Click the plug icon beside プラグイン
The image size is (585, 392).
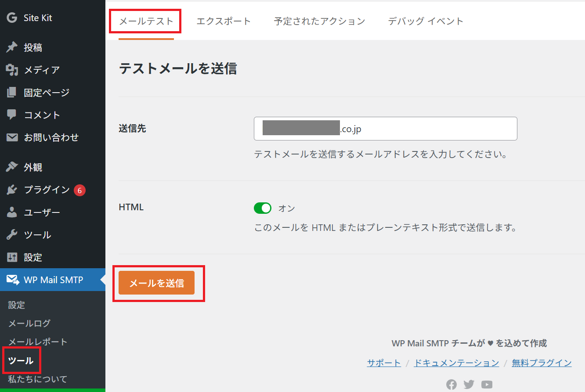click(12, 190)
